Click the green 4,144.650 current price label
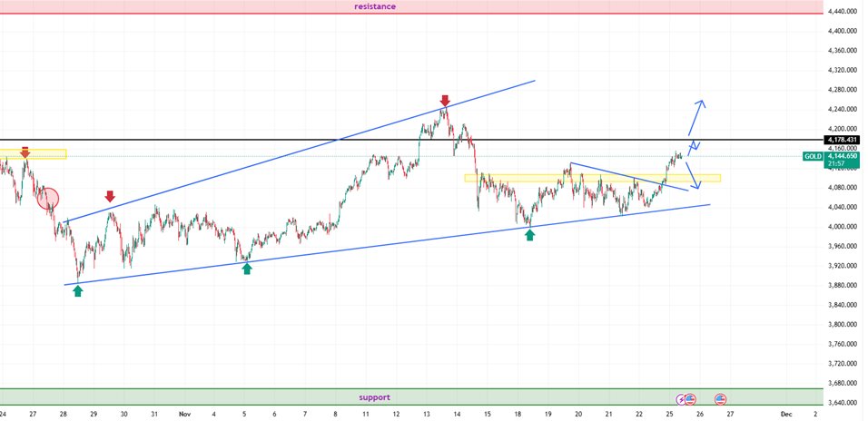868x421 pixels. 843,157
